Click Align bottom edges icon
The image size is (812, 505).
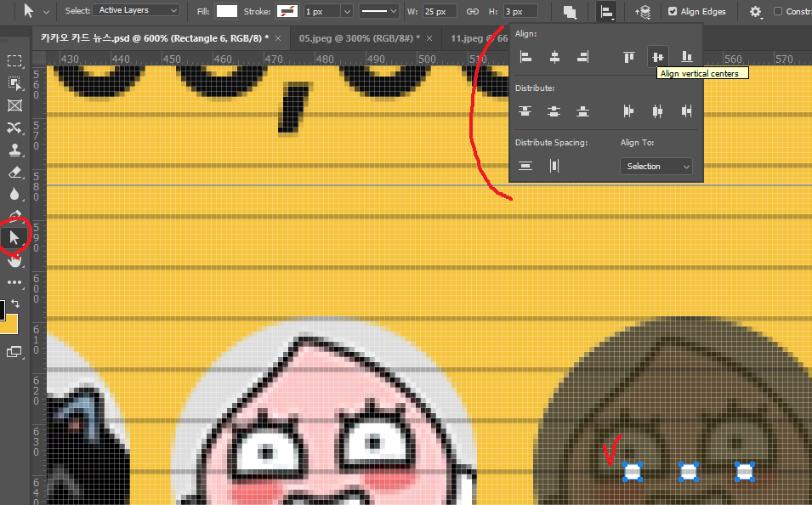click(x=687, y=57)
